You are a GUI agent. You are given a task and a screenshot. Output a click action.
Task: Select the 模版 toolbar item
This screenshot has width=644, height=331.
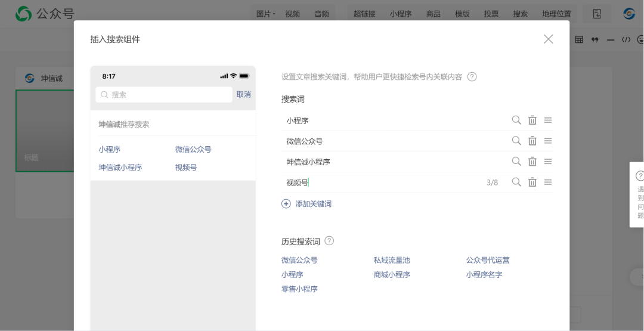462,14
